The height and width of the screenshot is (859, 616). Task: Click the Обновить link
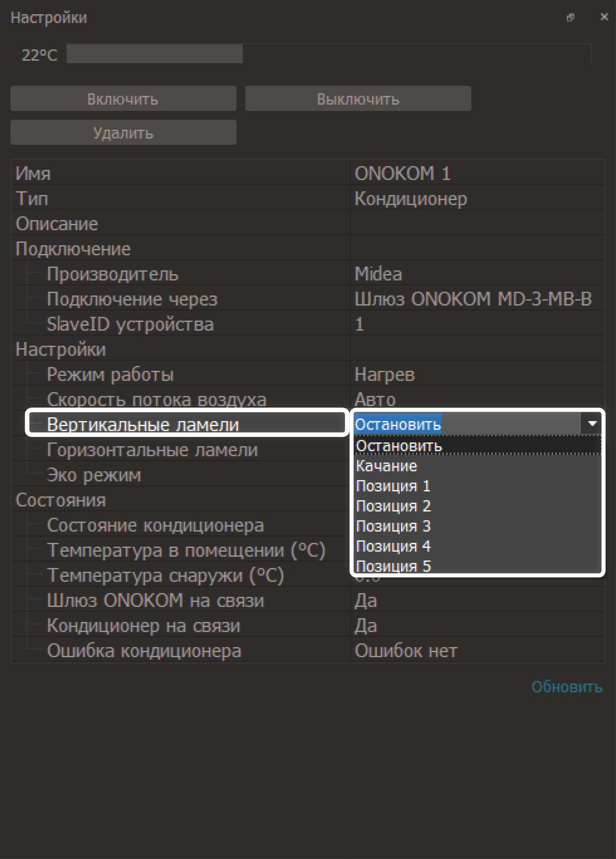[566, 687]
